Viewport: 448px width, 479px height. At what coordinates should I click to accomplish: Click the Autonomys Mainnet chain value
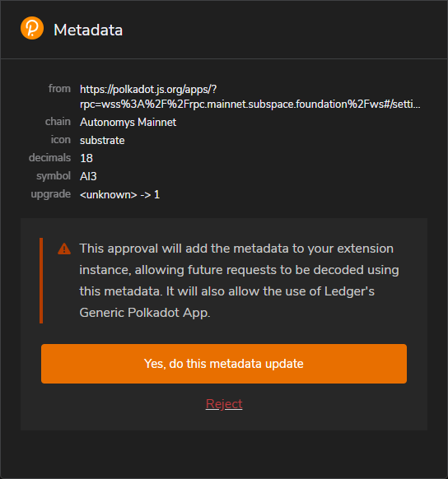pyautogui.click(x=128, y=122)
